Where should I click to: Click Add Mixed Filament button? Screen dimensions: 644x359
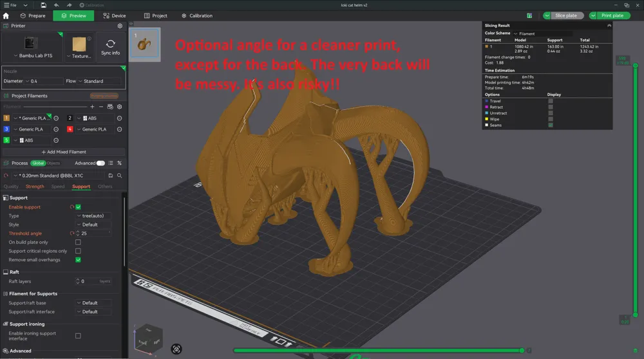[64, 152]
